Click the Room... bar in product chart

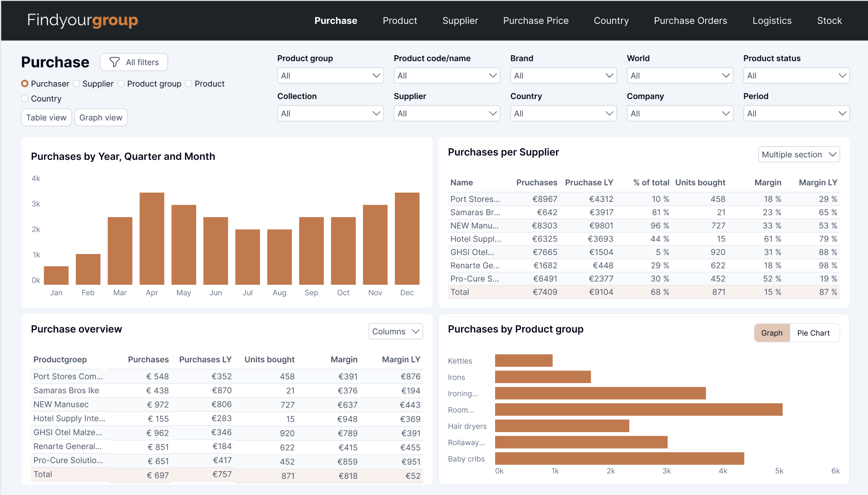639,410
